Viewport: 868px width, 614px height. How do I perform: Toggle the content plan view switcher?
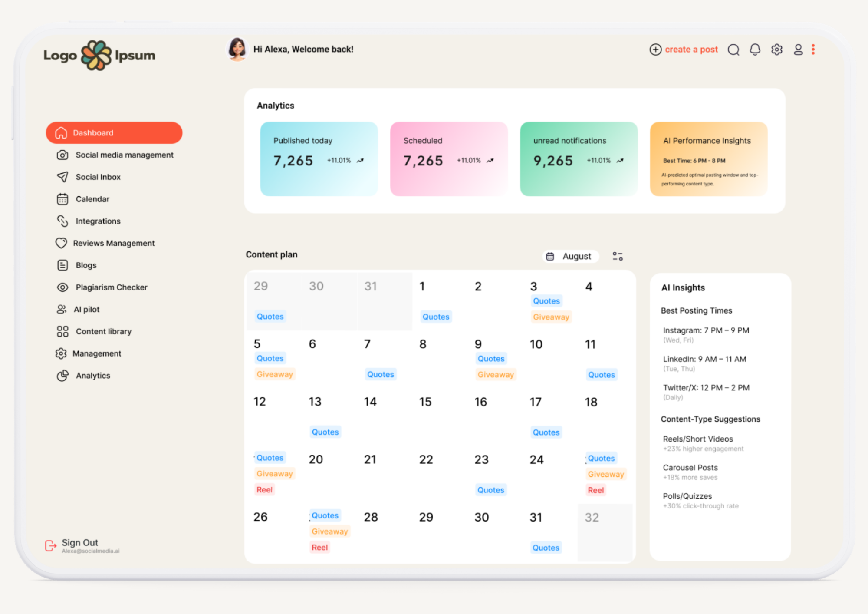(x=617, y=256)
